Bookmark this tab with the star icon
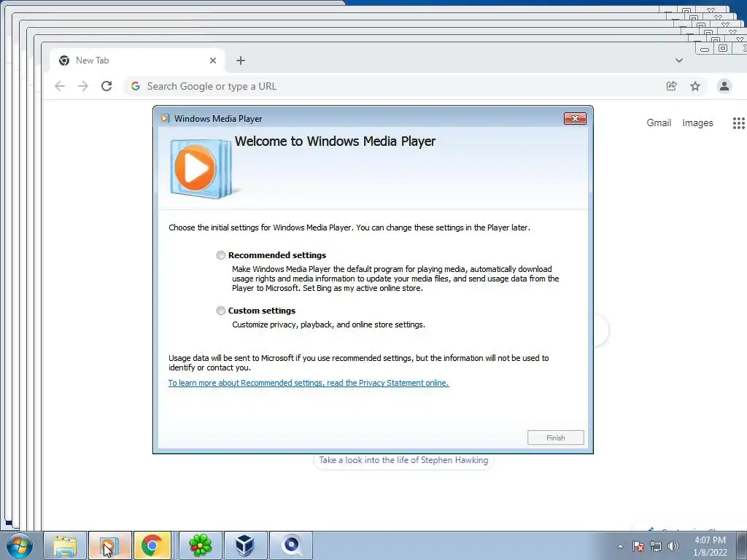The image size is (747, 560). click(x=695, y=86)
